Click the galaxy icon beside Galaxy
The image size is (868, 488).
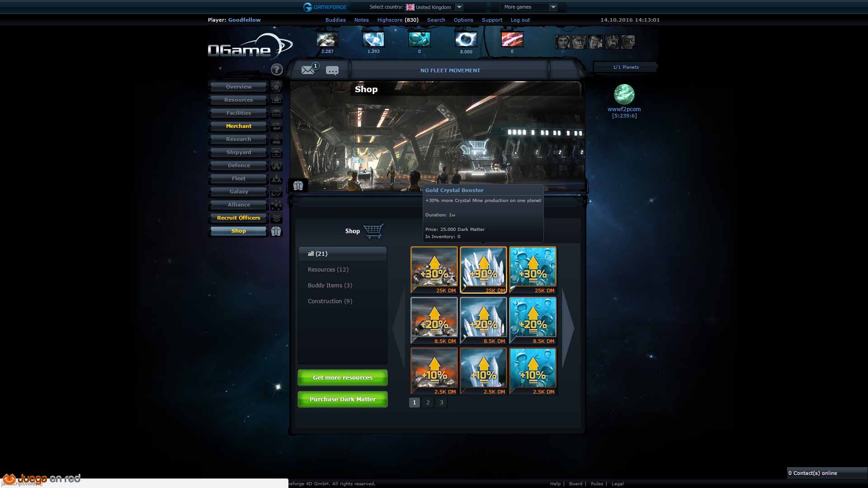click(x=276, y=192)
